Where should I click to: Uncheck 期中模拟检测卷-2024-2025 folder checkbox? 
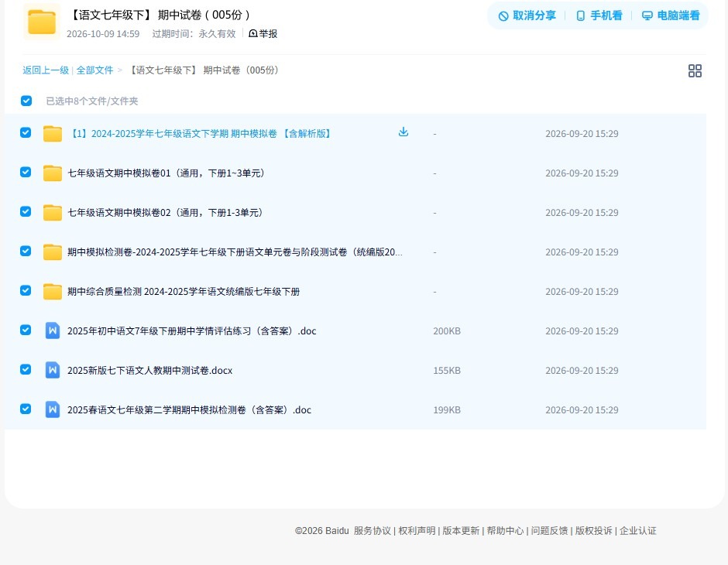[26, 251]
